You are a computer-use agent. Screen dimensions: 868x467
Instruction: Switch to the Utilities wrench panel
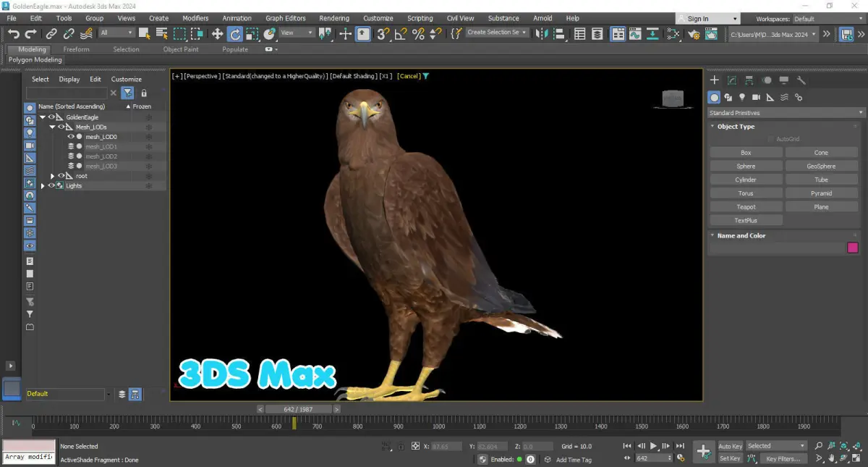[x=801, y=80]
